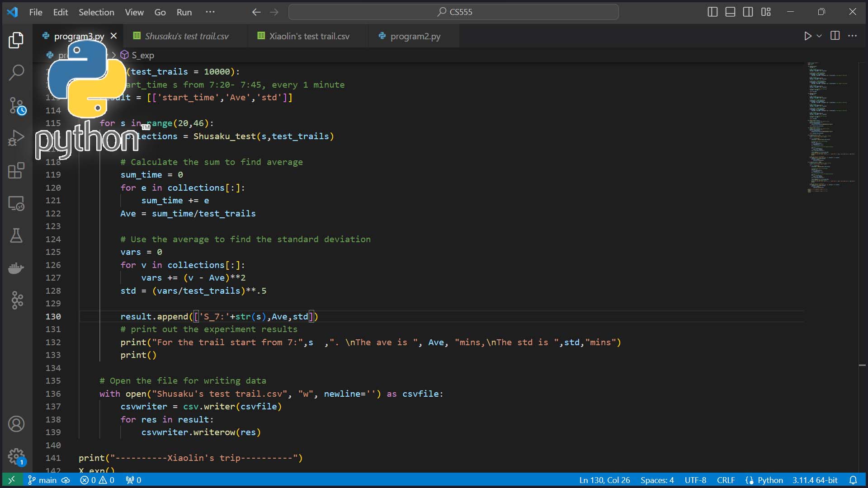The image size is (868, 488).
Task: Click line number 130 in gutter
Action: (x=53, y=317)
